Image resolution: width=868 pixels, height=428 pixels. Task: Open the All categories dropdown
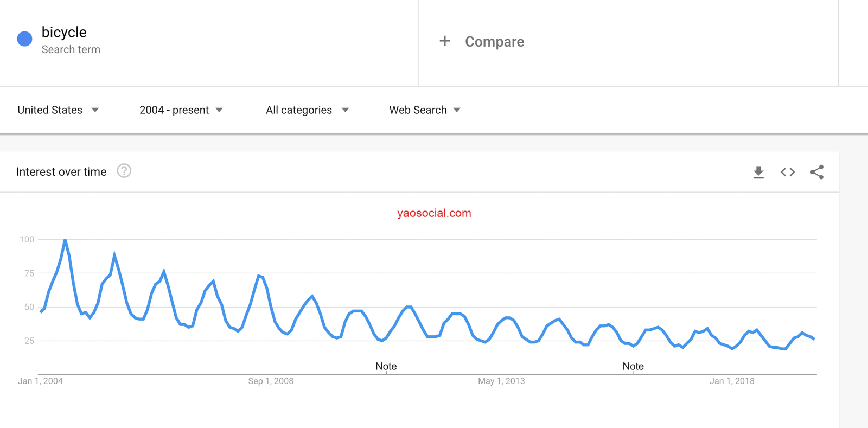[307, 110]
